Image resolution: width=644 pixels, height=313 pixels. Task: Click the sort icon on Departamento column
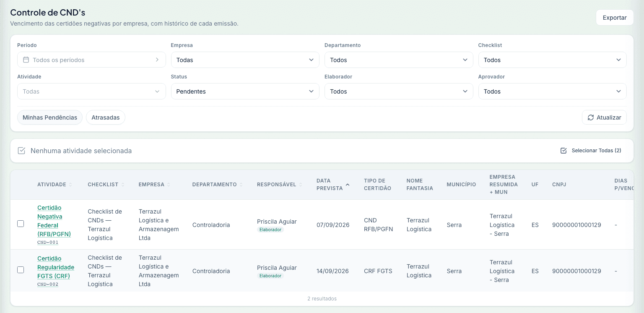pos(241,185)
